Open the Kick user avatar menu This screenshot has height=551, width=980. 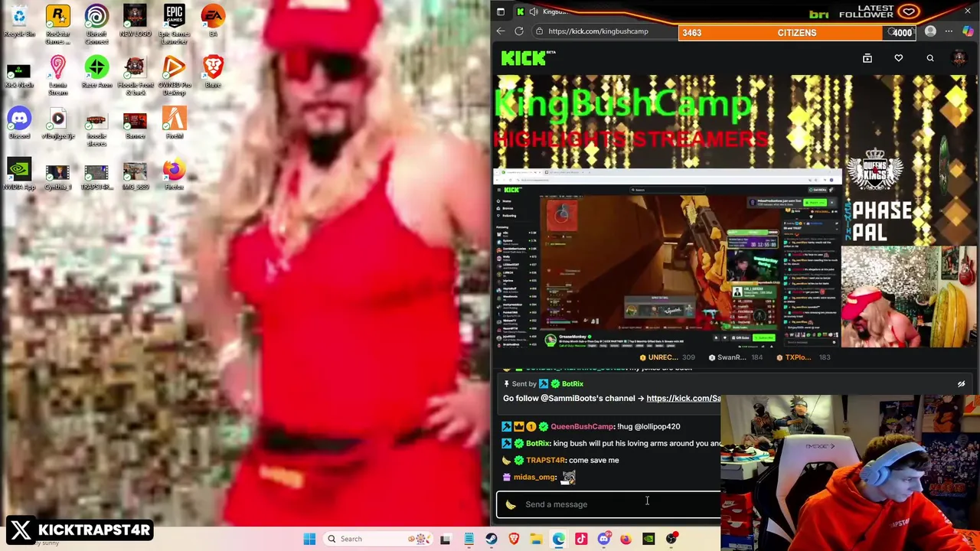[x=959, y=58]
